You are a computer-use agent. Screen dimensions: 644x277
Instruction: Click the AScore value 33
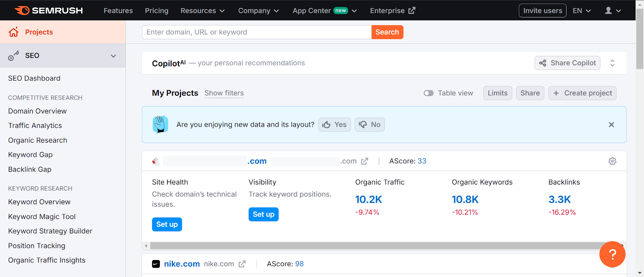[422, 161]
